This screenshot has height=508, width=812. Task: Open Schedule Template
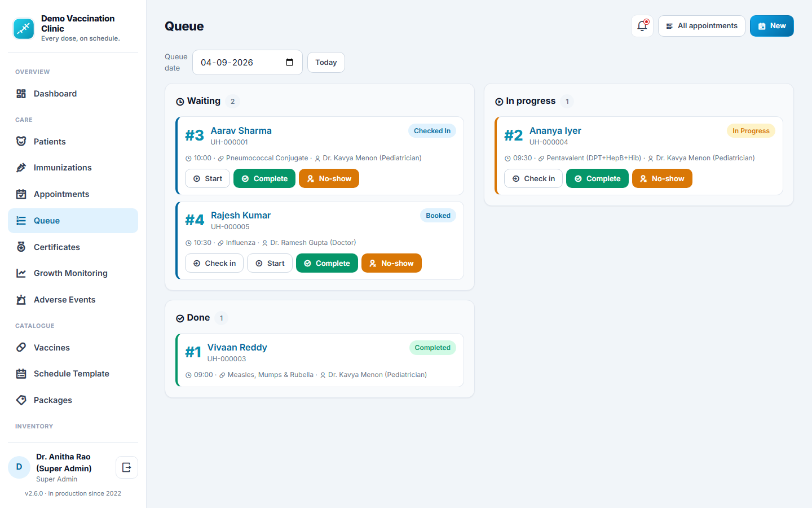click(73, 374)
